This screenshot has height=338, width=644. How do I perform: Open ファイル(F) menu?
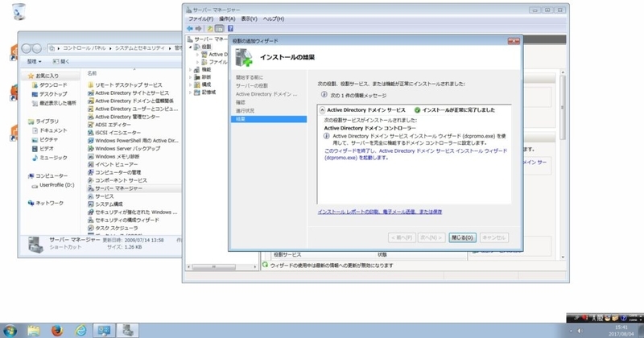200,19
